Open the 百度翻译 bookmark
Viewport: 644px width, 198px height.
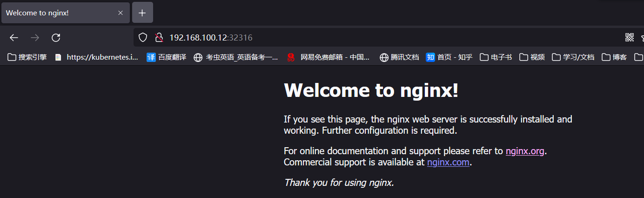coord(167,57)
